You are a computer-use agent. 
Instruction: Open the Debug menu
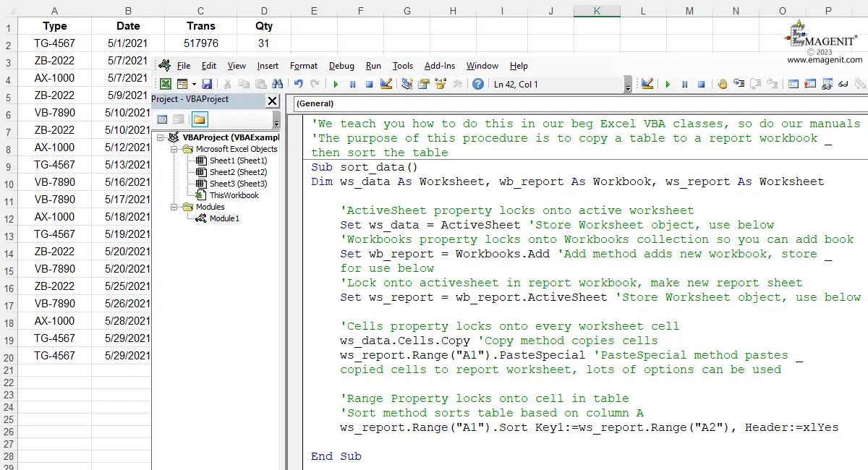[x=341, y=66]
